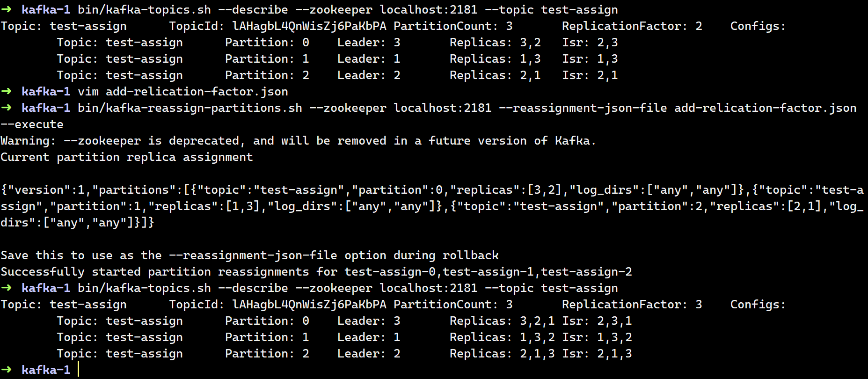Click 'PartitionCount: 3' in second describe output
Image resolution: width=868 pixels, height=379 pixels.
pyautogui.click(x=453, y=305)
